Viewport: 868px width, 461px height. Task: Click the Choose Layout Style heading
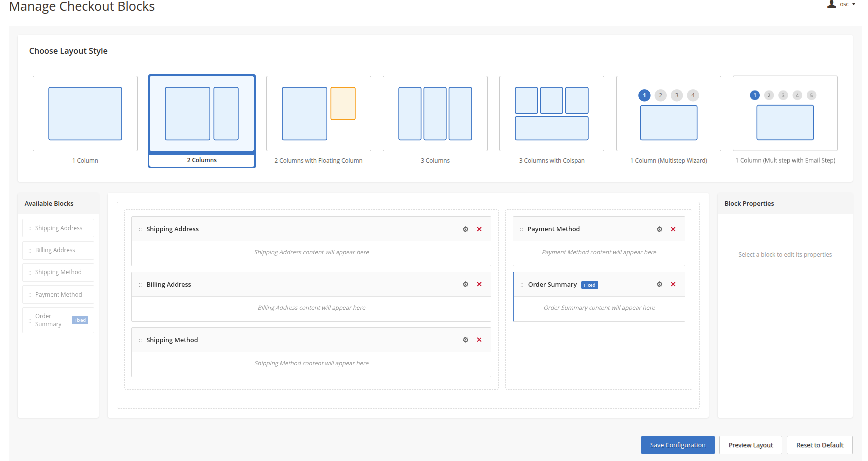(68, 51)
